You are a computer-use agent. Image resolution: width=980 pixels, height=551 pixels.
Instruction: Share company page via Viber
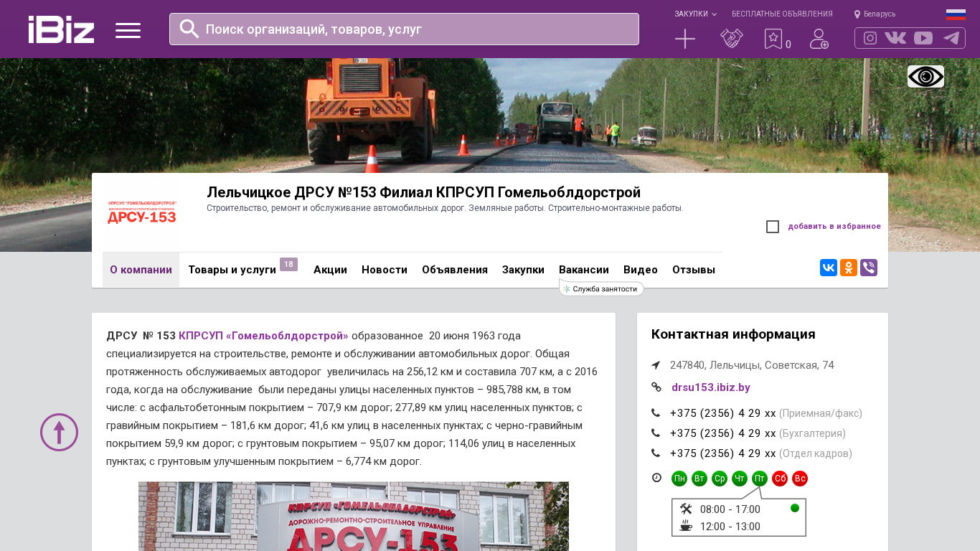(x=869, y=268)
